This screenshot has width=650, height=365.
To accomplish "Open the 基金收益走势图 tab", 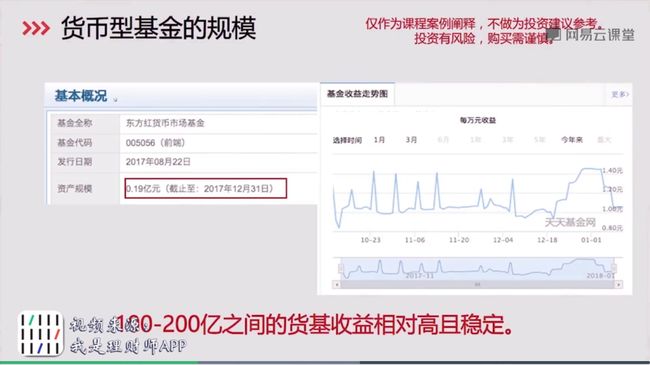I will (357, 94).
